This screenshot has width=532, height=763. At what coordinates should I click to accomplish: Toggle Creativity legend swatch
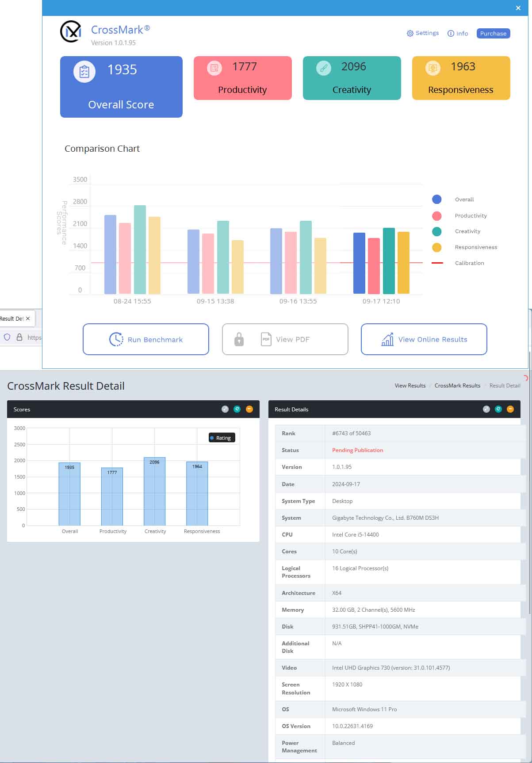[x=436, y=231]
